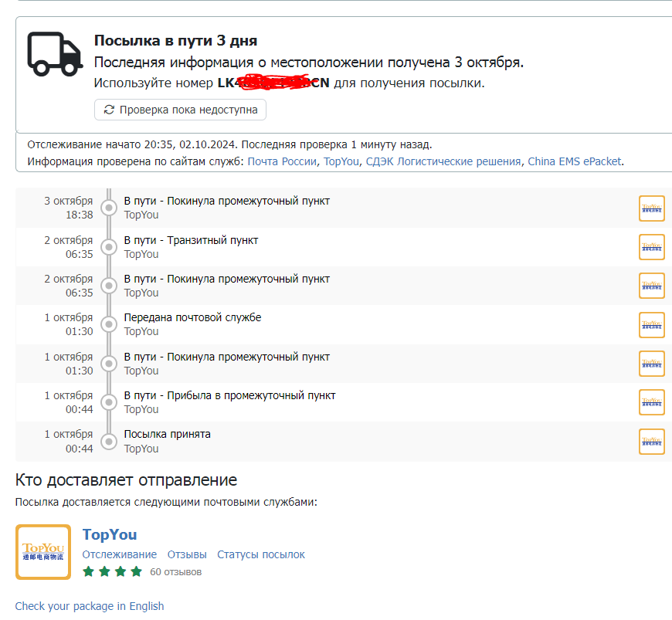Click timeline marker for Посылка принята
This screenshot has height=620, width=672.
[x=109, y=442]
